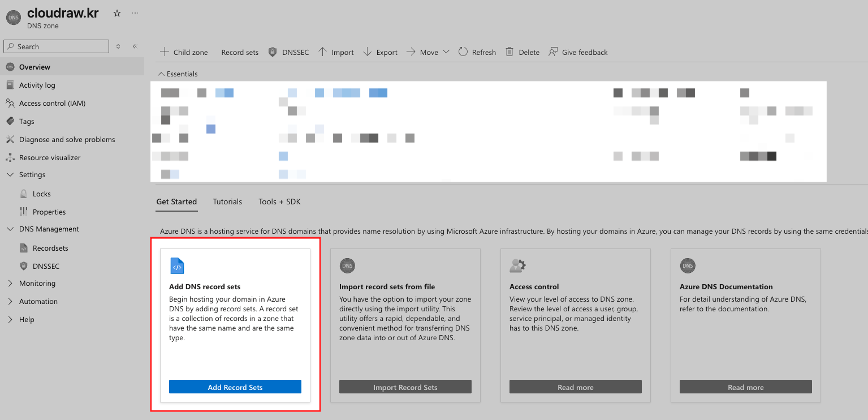
Task: Click the Import record sets from file heading
Action: coord(387,286)
